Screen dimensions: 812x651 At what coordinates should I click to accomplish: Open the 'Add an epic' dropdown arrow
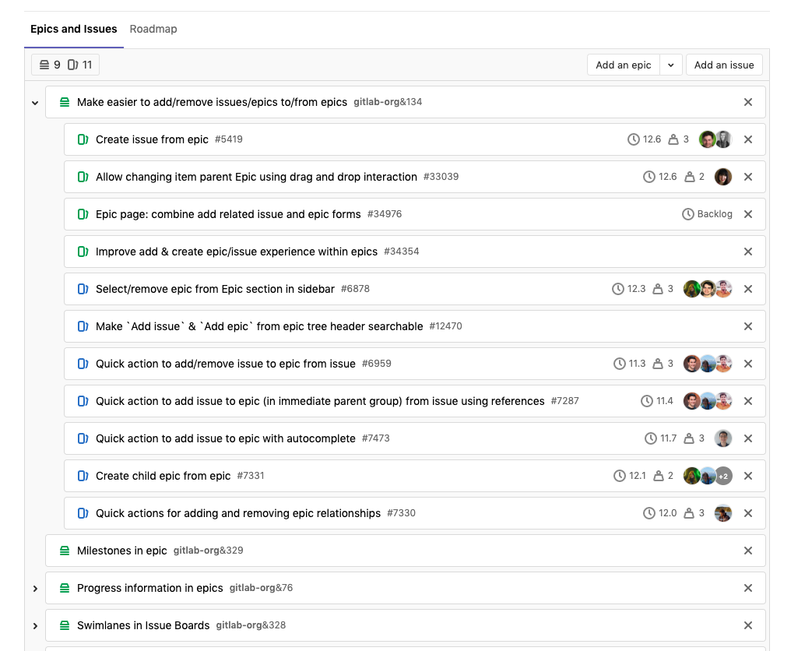tap(671, 65)
